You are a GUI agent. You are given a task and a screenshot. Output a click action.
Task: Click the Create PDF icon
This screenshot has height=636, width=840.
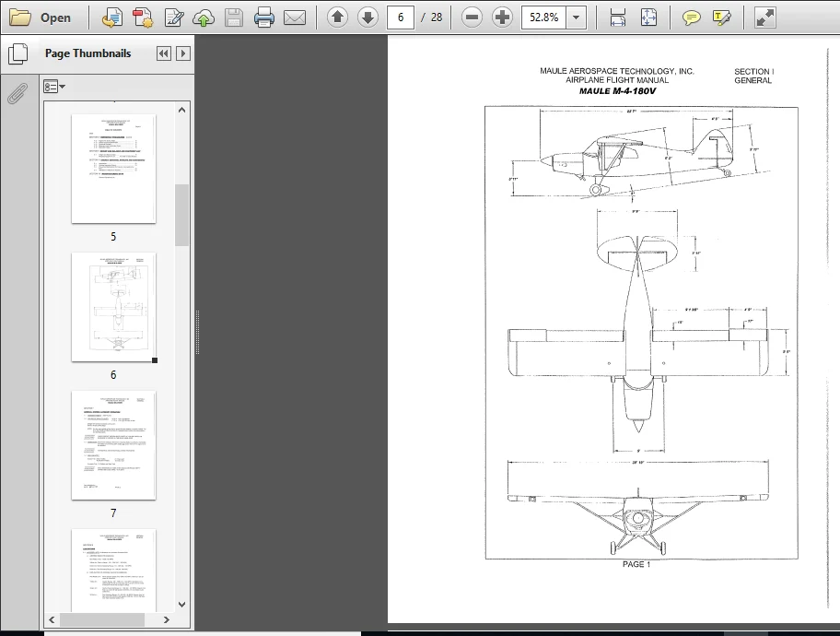pyautogui.click(x=143, y=18)
